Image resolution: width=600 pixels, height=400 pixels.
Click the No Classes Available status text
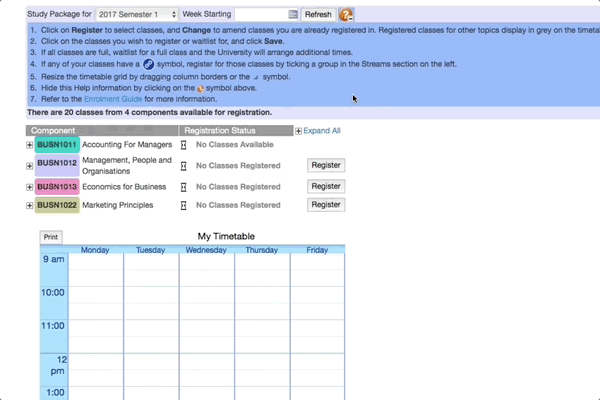[x=235, y=145]
